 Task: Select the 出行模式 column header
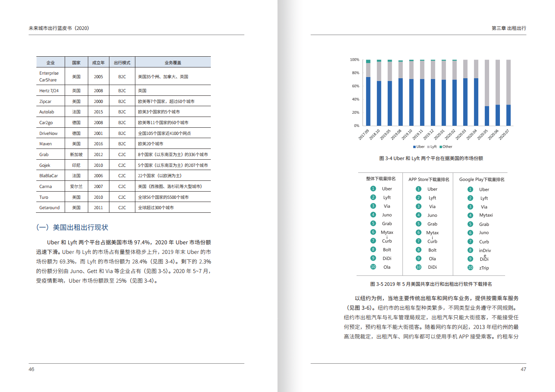point(122,63)
